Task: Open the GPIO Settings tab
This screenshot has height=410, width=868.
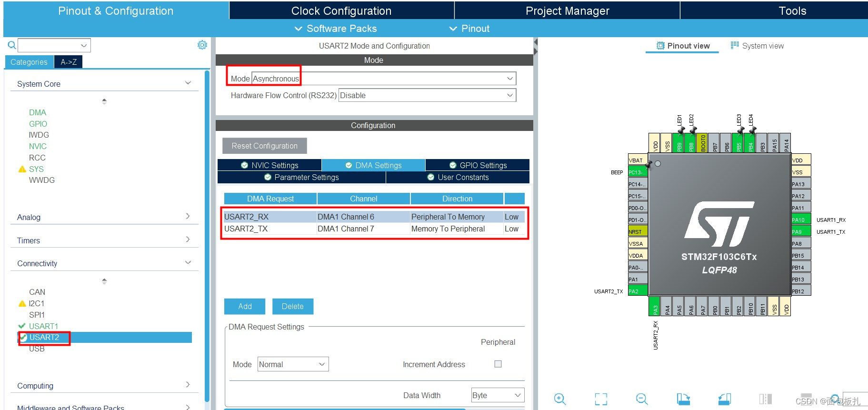Action: point(478,165)
